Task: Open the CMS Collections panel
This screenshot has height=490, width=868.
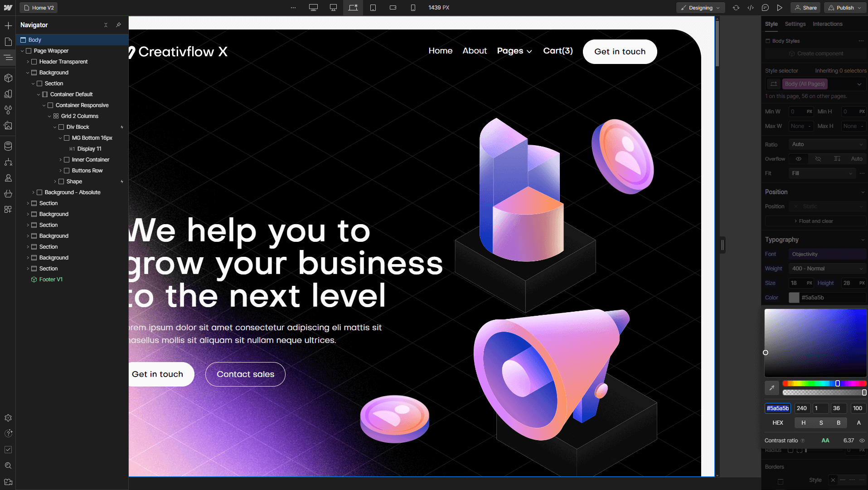Action: (x=8, y=146)
